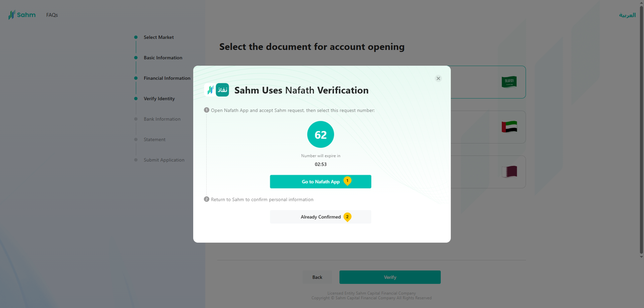This screenshot has width=644, height=308.
Task: Click the page's vertical scrollbar
Action: pyautogui.click(x=640, y=126)
